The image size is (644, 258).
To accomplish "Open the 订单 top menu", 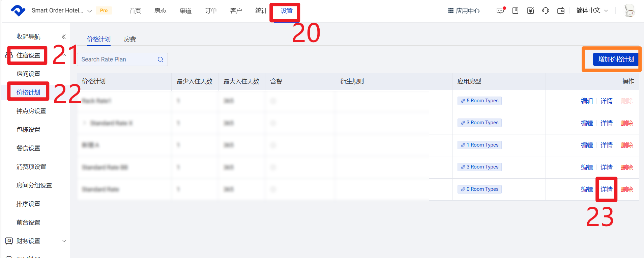I will 211,11.
